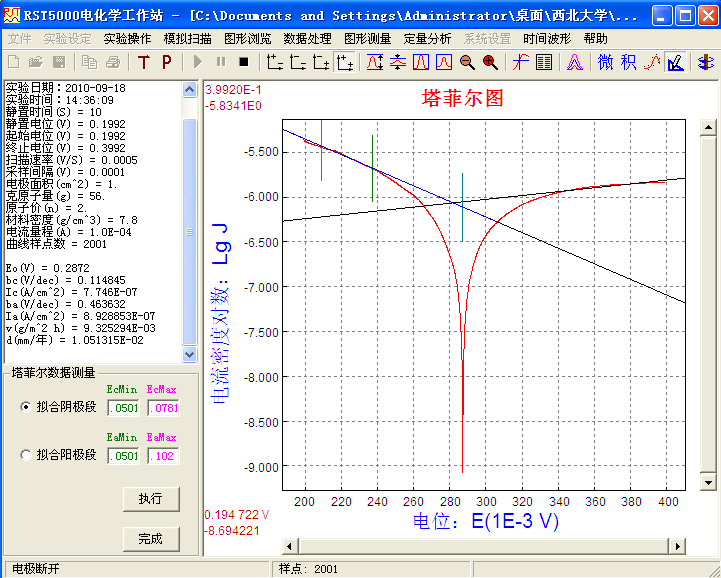Click the 积 (integrate) toolbar icon
721x578 pixels.
click(628, 62)
